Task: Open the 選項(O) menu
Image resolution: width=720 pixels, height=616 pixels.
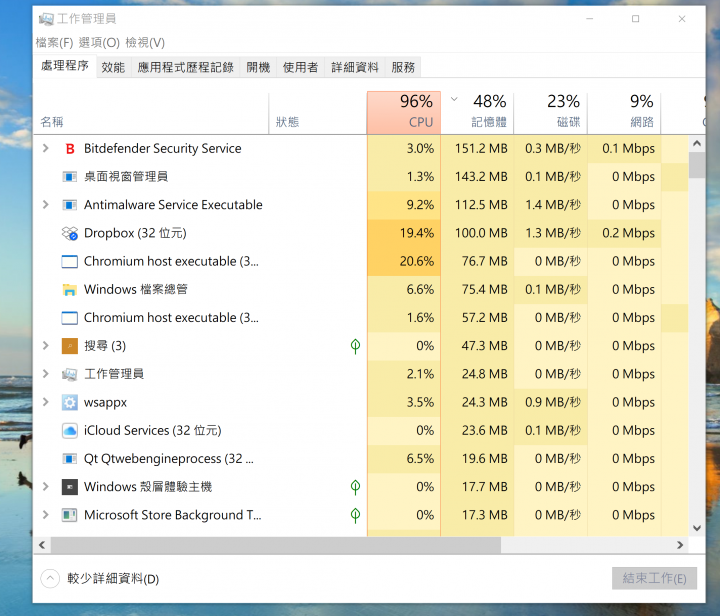Action: click(x=99, y=43)
